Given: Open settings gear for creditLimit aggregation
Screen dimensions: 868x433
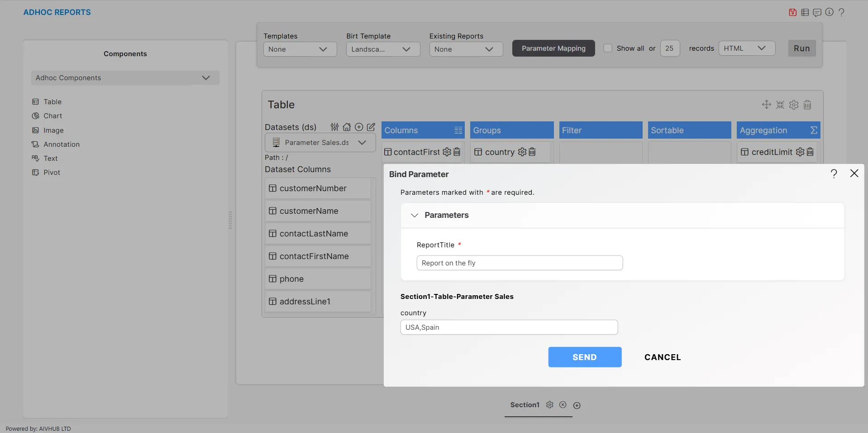Looking at the screenshot, I should (800, 152).
